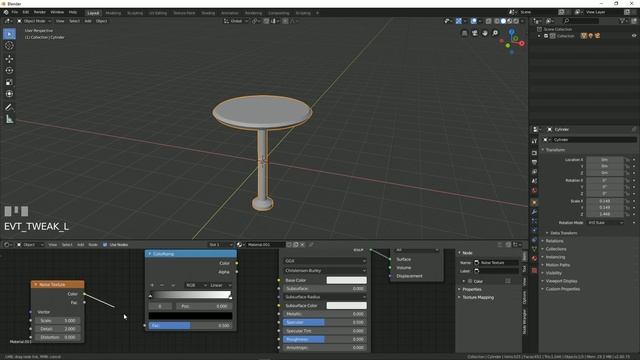Screen dimensions: 640x360
Task: Toggle X-ray mode in viewport header
Action: point(489,21)
